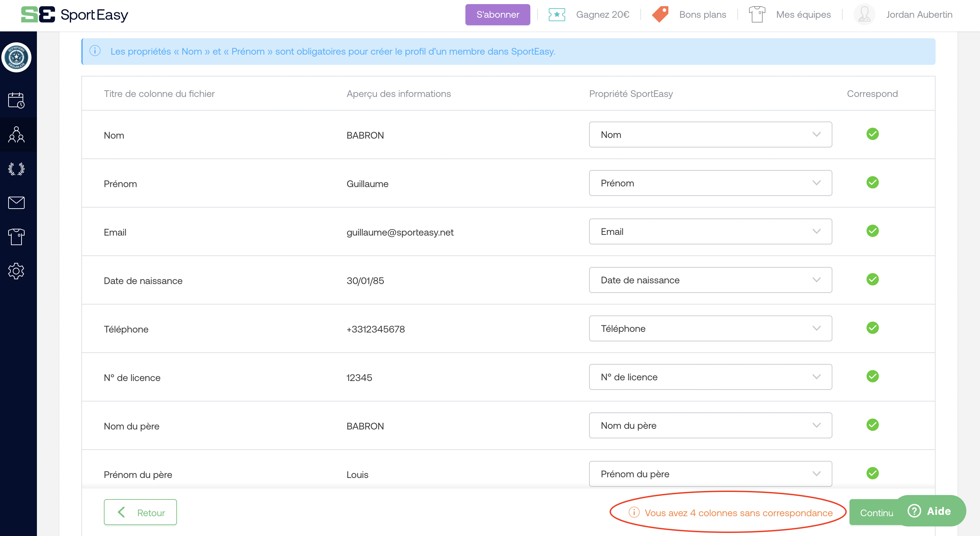The height and width of the screenshot is (536, 980).
Task: Click the green check for N° de licence
Action: pyautogui.click(x=872, y=376)
